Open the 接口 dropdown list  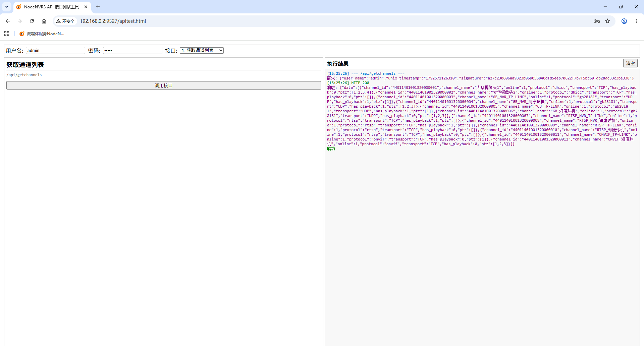coord(202,50)
